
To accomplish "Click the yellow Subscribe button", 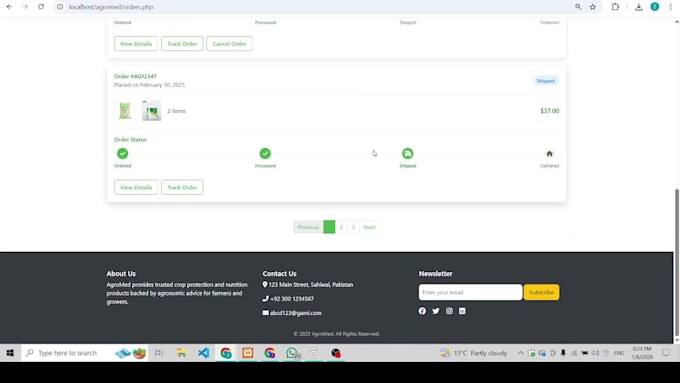I will point(541,292).
